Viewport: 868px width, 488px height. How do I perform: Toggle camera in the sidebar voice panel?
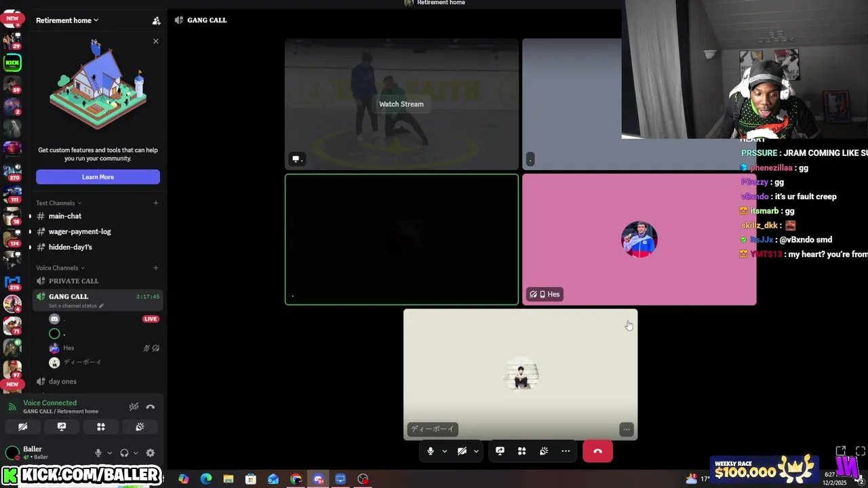[22, 427]
